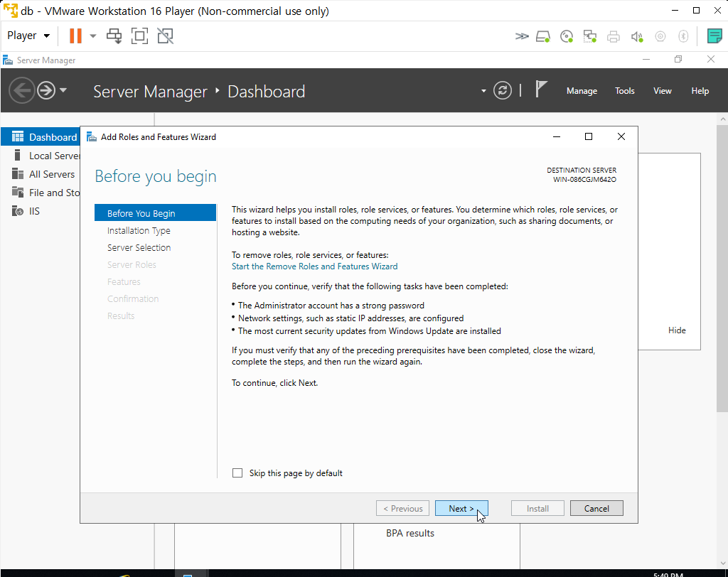This screenshot has width=728, height=577.
Task: Toggle Unity mode icon in VMware toolbar
Action: (165, 36)
